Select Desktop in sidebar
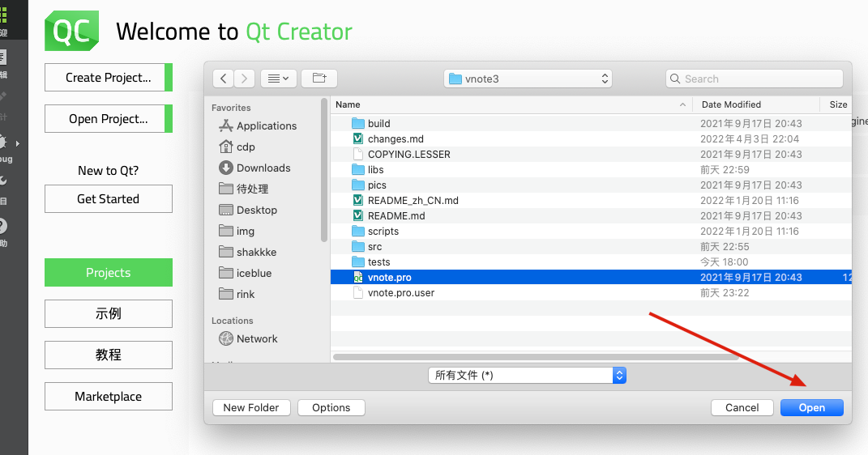This screenshot has width=868, height=455. (x=248, y=210)
